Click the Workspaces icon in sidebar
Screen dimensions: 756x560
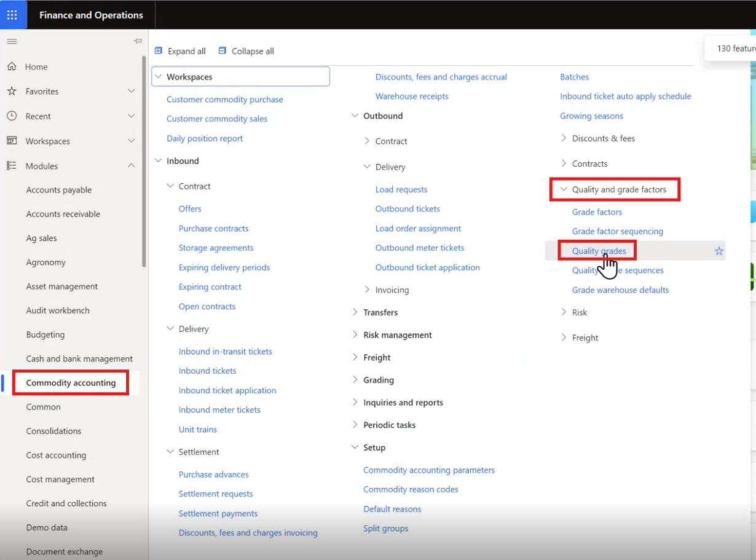pyautogui.click(x=12, y=141)
